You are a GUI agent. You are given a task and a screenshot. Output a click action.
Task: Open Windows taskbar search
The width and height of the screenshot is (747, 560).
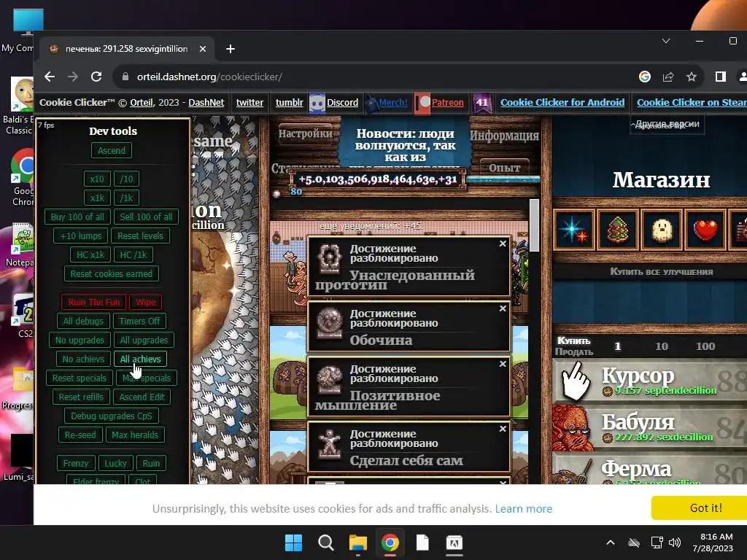click(326, 542)
